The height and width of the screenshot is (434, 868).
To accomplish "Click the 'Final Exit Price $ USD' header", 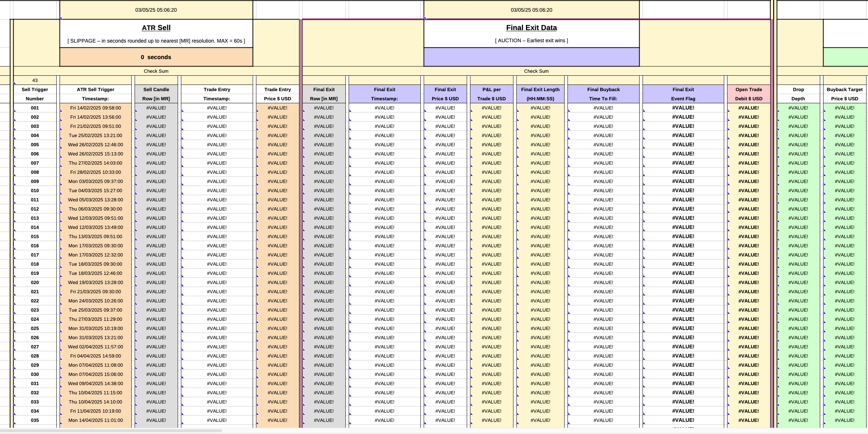I will 445,94.
